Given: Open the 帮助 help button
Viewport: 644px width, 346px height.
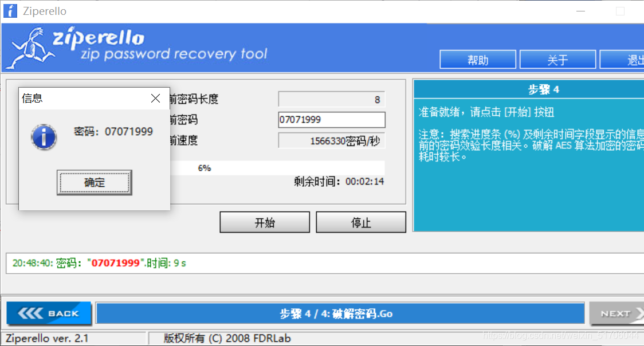Looking at the screenshot, I should pyautogui.click(x=478, y=60).
